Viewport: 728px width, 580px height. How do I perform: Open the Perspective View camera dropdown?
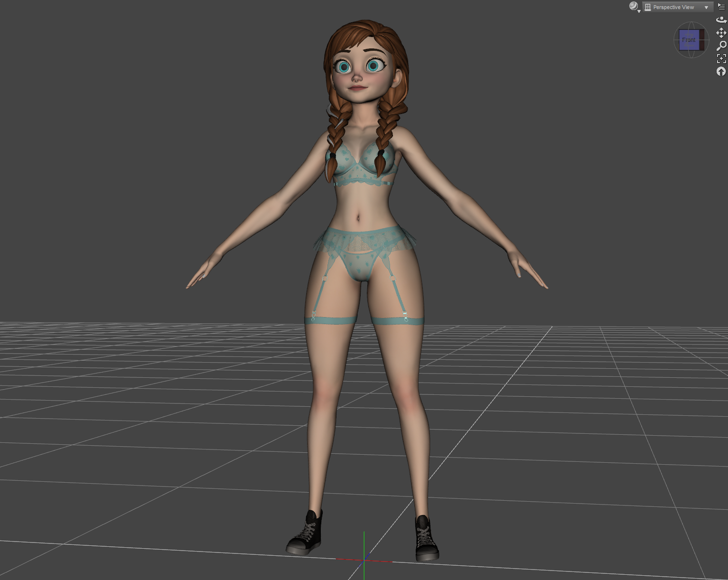[678, 7]
